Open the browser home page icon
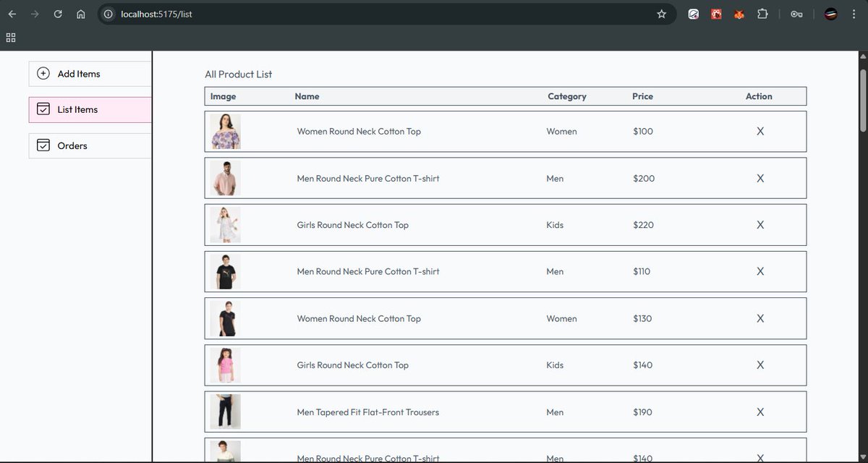Viewport: 868px width, 463px height. coord(80,14)
